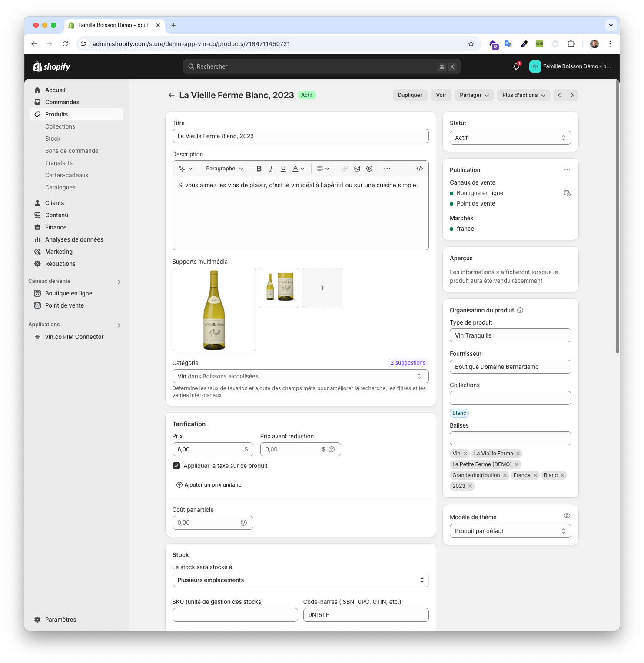Open the text alignment dropdown
This screenshot has width=644, height=663.
323,169
